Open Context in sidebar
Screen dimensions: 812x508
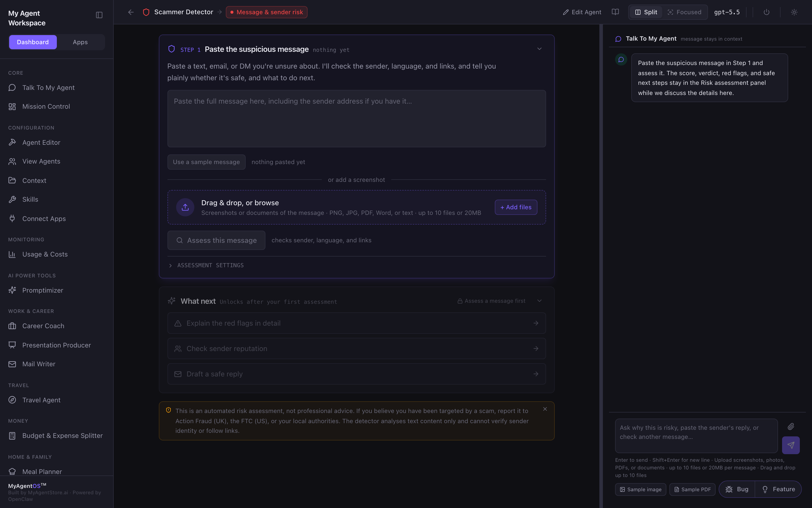click(x=56, y=180)
